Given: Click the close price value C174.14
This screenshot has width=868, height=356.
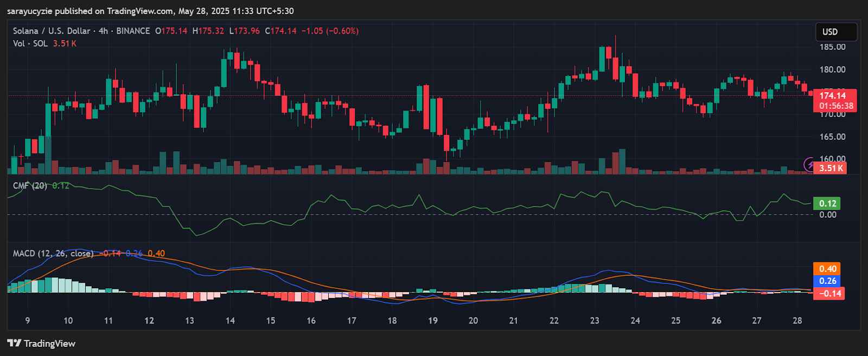Looking at the screenshot, I should 280,31.
